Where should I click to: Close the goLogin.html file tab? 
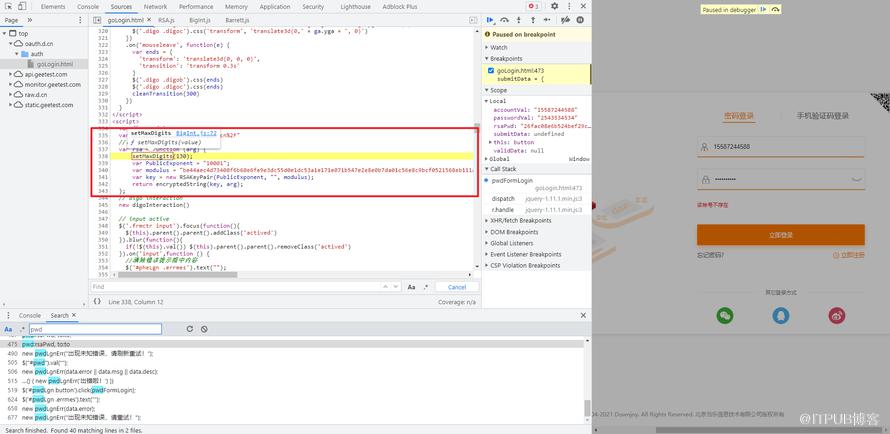[148, 20]
